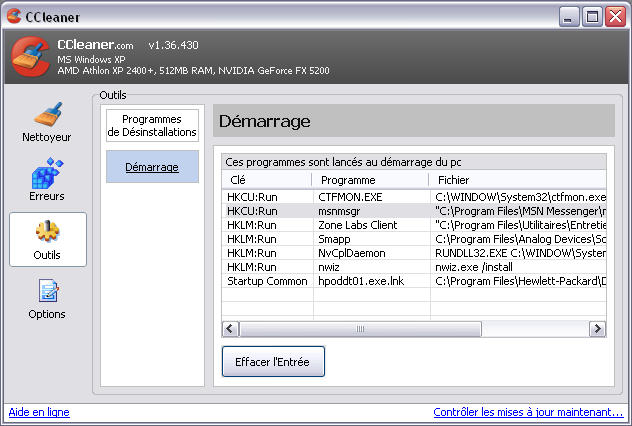Click the horizontal scrollbar right arrow
This screenshot has height=426, width=632.
click(x=597, y=329)
